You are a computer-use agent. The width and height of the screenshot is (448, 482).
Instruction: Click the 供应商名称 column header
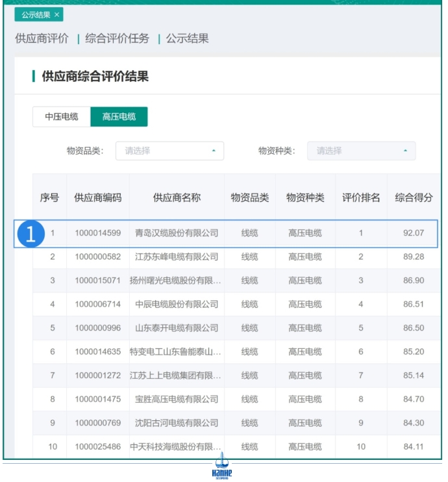tap(177, 197)
